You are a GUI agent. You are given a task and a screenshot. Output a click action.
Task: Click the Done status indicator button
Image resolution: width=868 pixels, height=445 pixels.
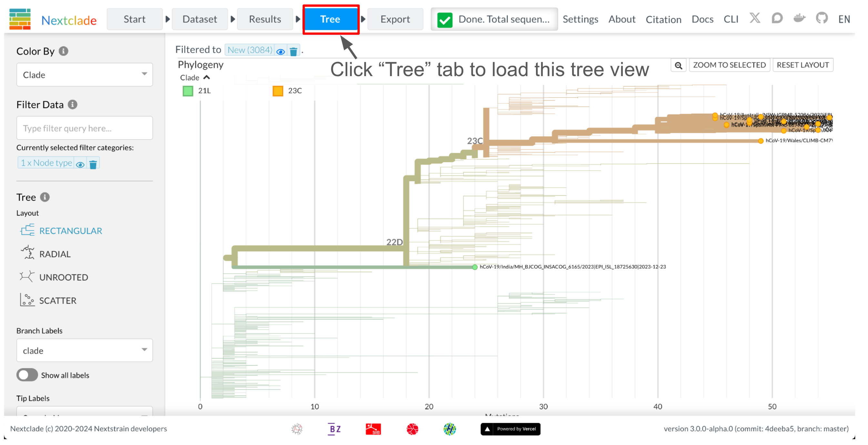[x=494, y=19]
